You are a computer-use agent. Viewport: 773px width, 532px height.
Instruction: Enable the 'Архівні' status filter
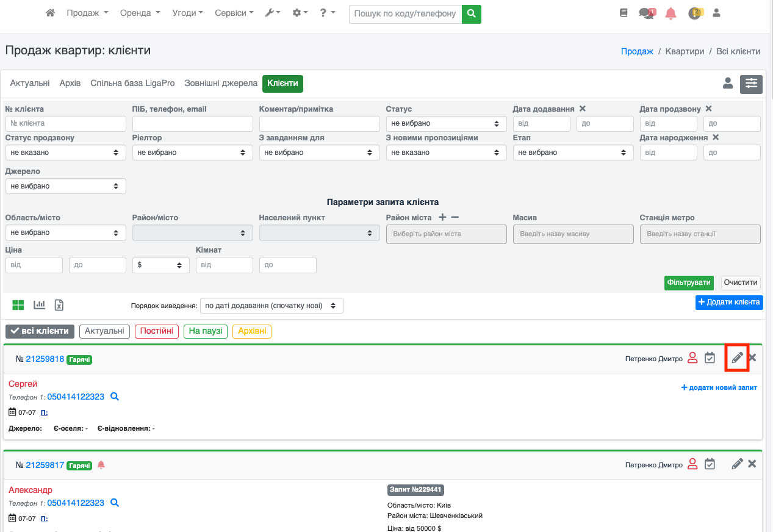coord(251,331)
